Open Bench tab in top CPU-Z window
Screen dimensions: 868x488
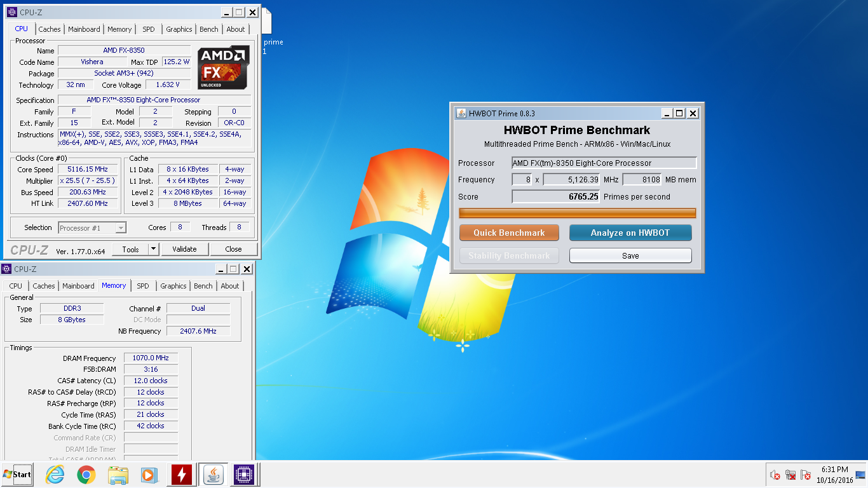click(209, 29)
